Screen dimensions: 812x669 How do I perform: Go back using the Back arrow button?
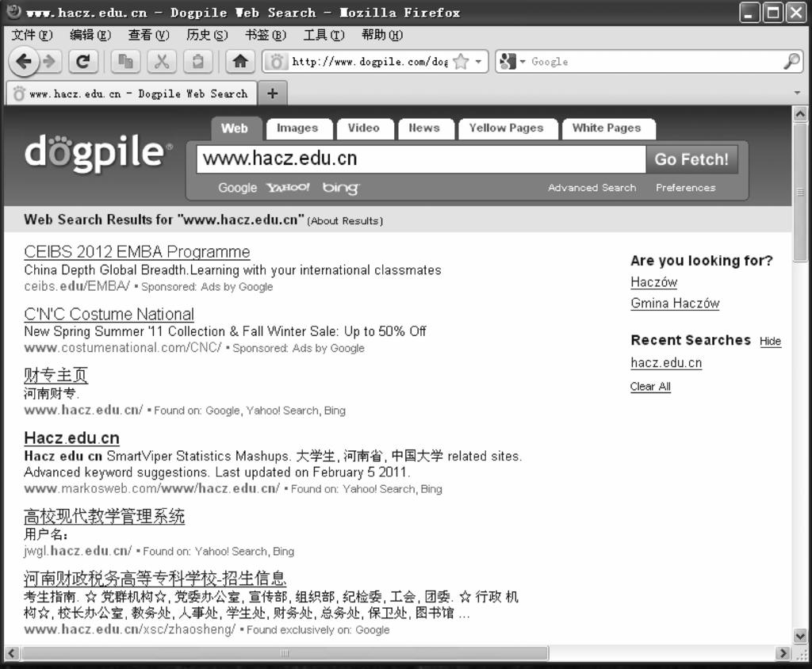click(24, 62)
